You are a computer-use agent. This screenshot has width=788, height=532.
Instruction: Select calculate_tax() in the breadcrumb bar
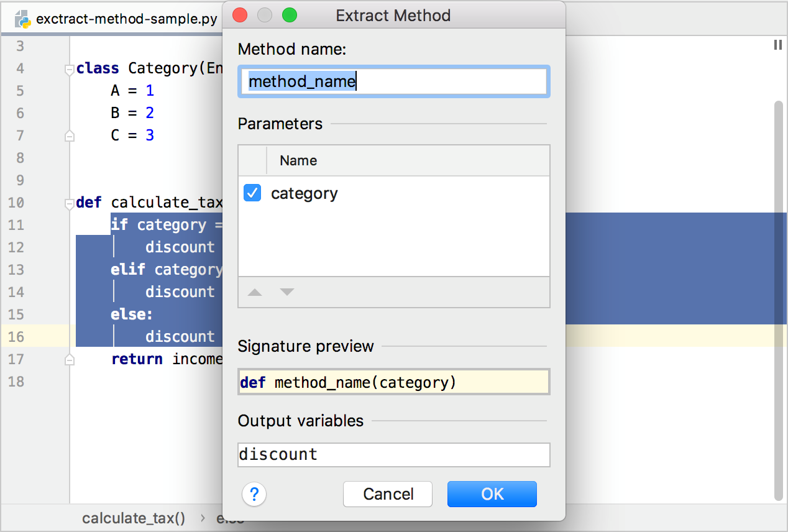pyautogui.click(x=134, y=518)
